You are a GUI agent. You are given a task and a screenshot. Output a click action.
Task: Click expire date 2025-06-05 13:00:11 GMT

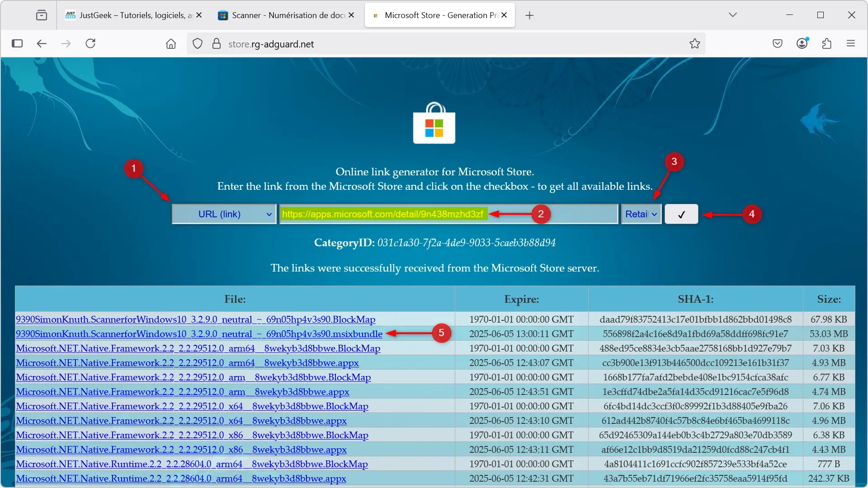521,334
